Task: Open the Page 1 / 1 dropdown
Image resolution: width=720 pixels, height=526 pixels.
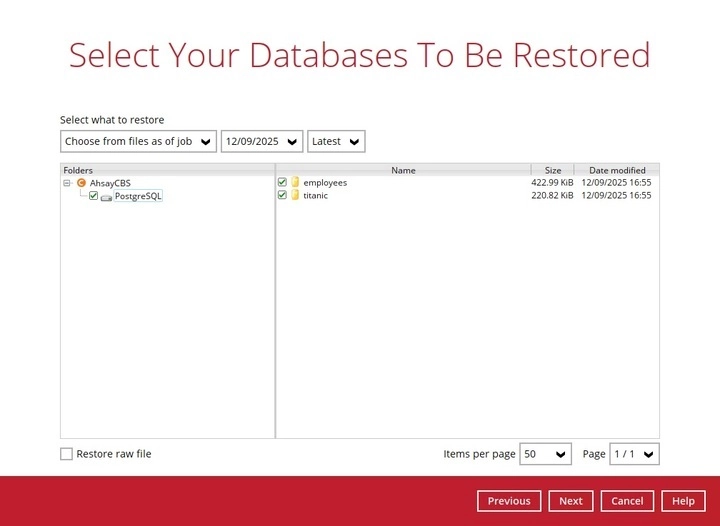Action: click(634, 454)
